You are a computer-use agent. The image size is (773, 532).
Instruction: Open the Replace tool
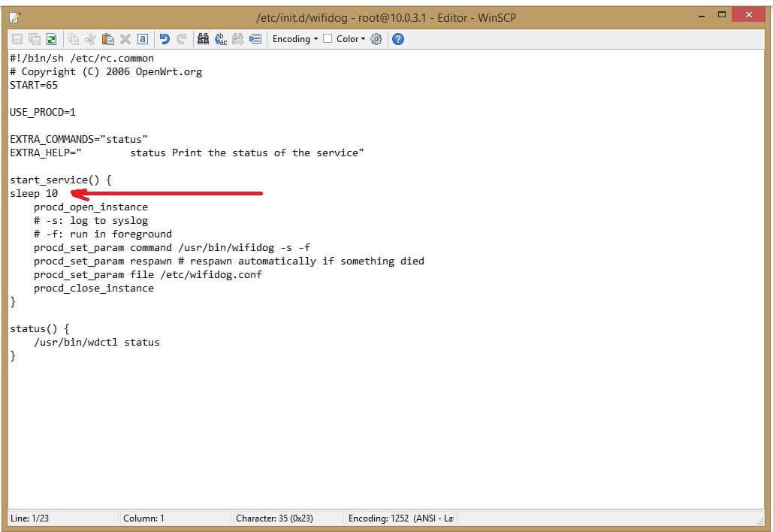pos(219,39)
